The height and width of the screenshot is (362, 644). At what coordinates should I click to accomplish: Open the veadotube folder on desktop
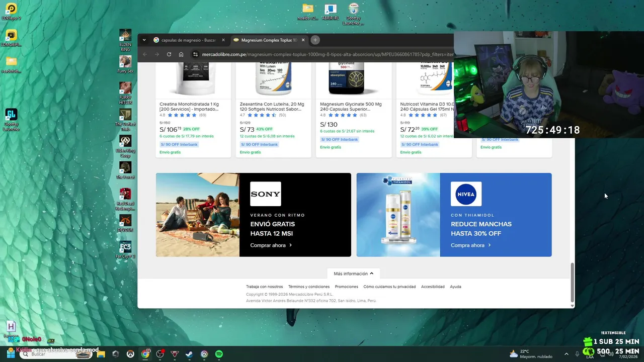point(11,64)
